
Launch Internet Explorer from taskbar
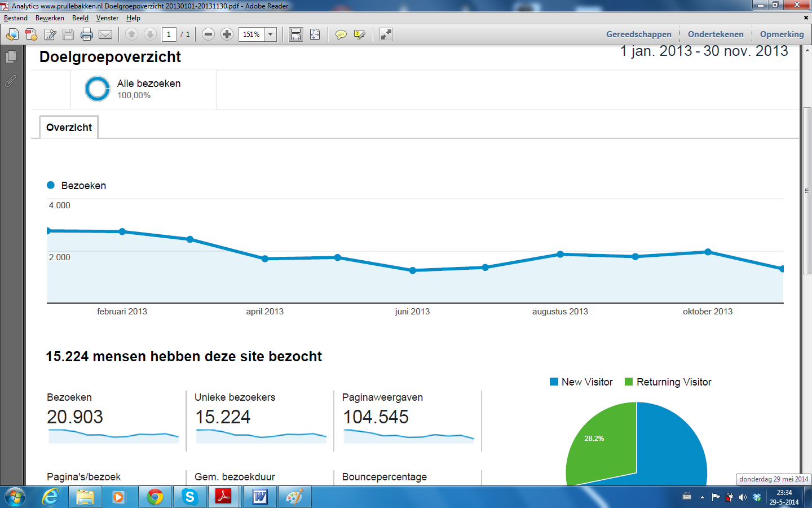[x=50, y=497]
